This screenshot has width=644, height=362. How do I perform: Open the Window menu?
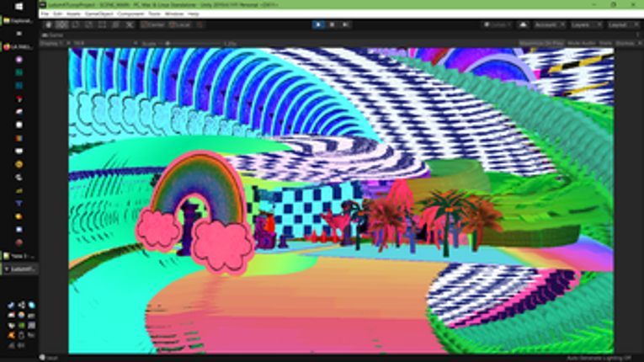[174, 14]
